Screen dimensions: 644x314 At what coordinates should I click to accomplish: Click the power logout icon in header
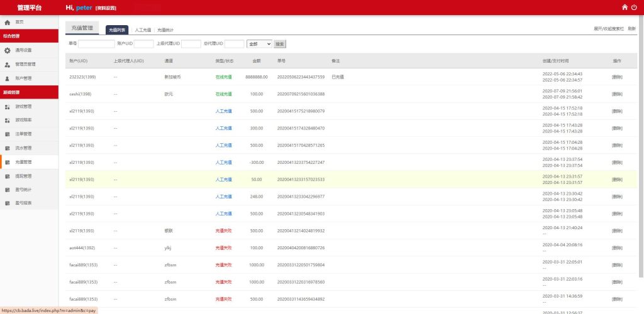[634, 8]
